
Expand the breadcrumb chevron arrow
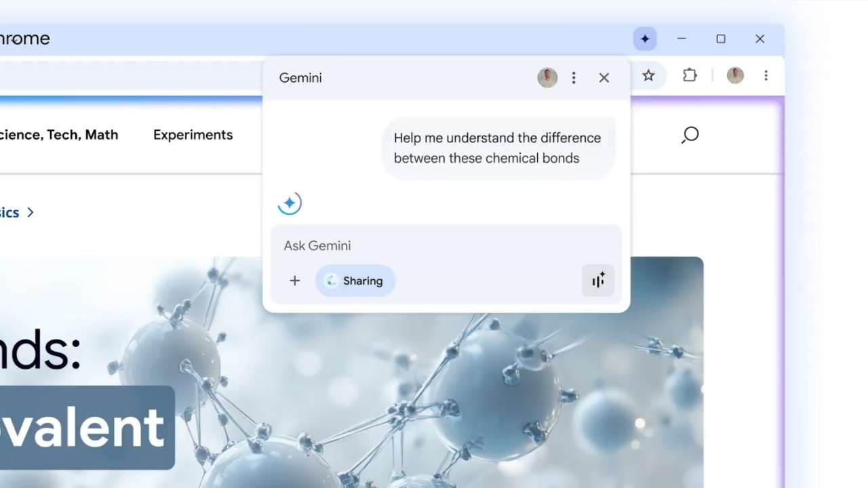click(30, 212)
